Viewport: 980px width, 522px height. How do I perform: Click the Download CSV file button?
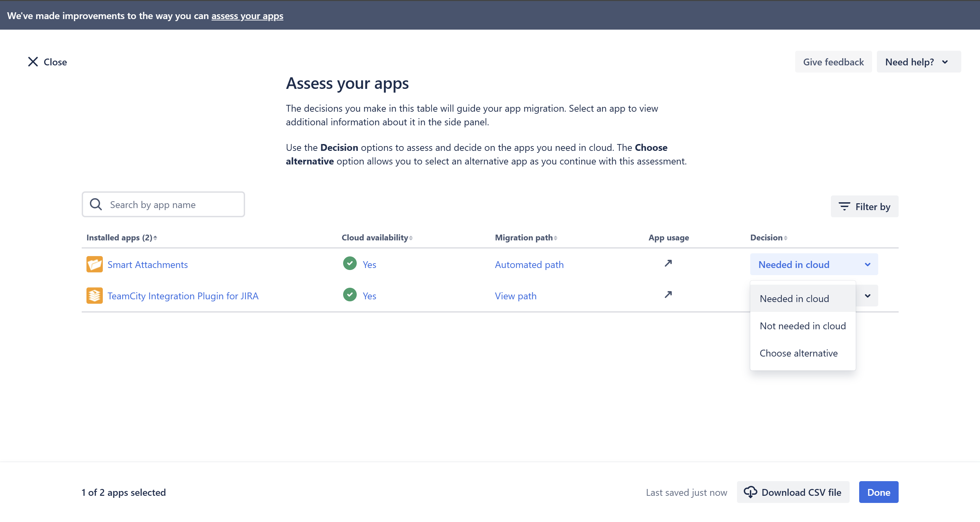click(x=793, y=492)
